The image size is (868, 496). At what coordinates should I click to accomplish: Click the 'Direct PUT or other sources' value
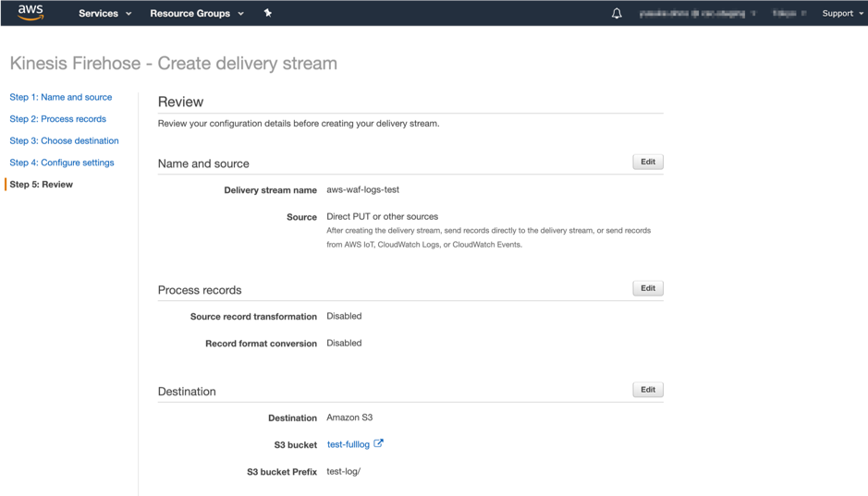coord(382,216)
